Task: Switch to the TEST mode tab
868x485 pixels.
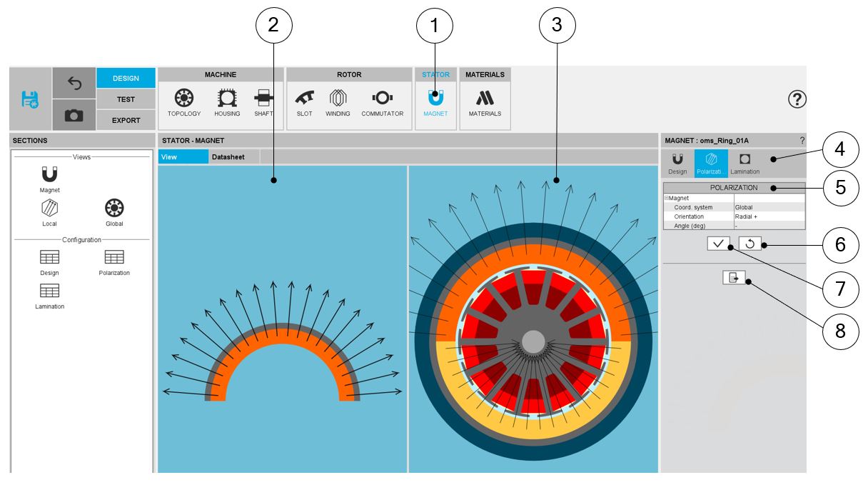Action: 126,99
